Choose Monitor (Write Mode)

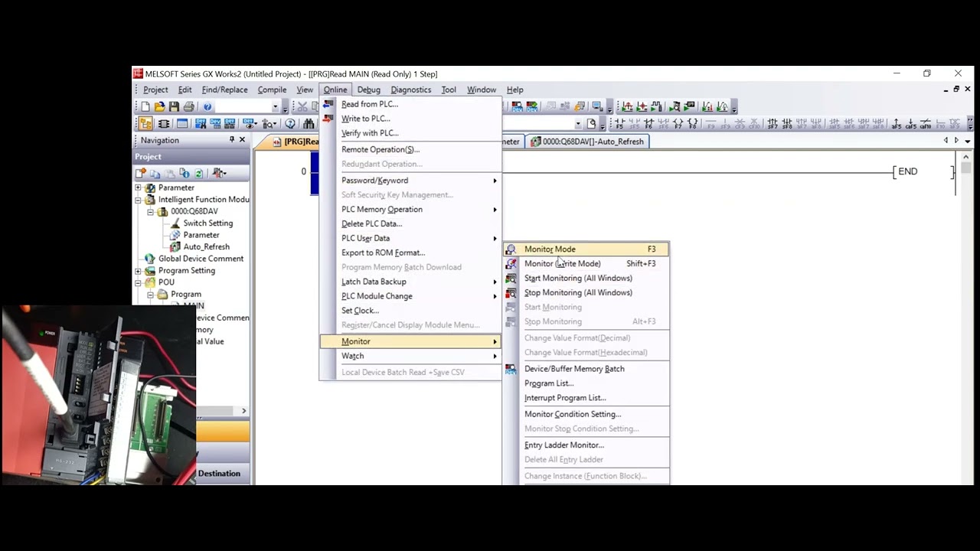[586, 263]
